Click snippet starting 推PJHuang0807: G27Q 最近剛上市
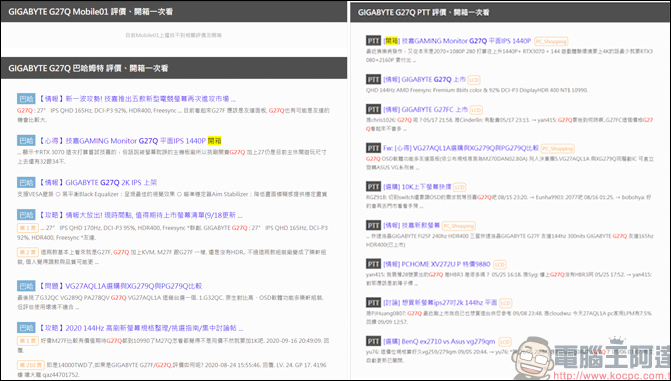 pyautogui.click(x=509, y=318)
